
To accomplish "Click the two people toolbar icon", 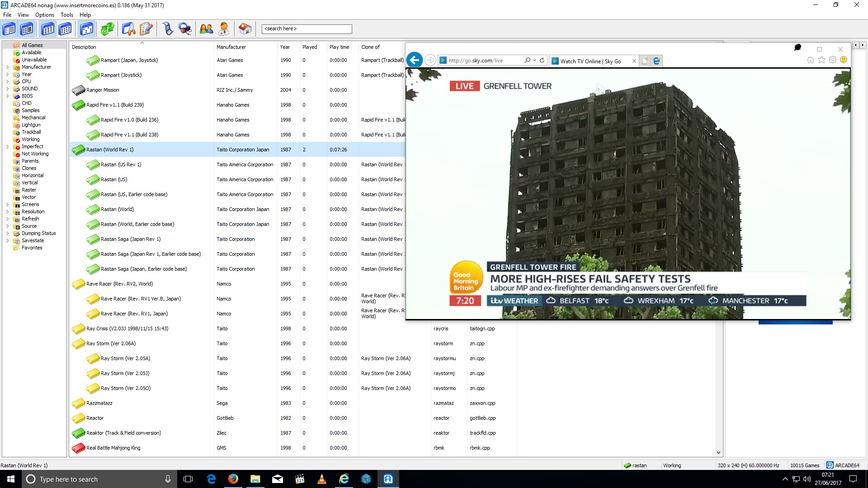I will coord(206,29).
